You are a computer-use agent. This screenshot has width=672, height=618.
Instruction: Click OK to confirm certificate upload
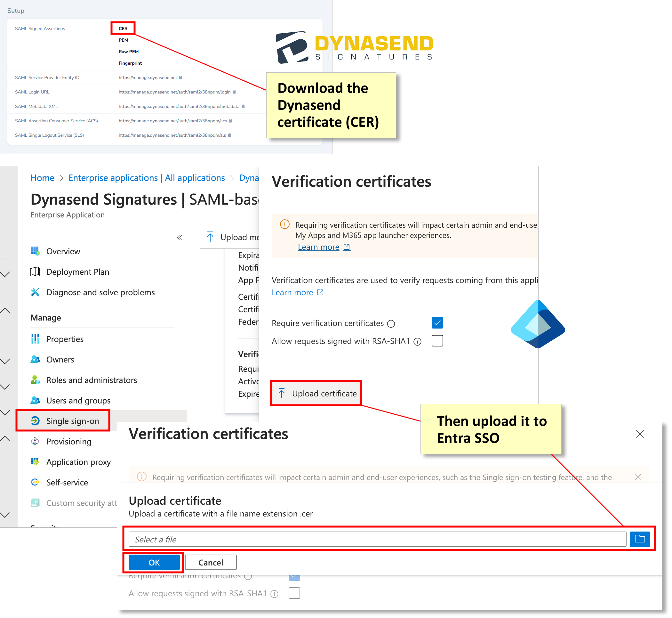click(154, 562)
